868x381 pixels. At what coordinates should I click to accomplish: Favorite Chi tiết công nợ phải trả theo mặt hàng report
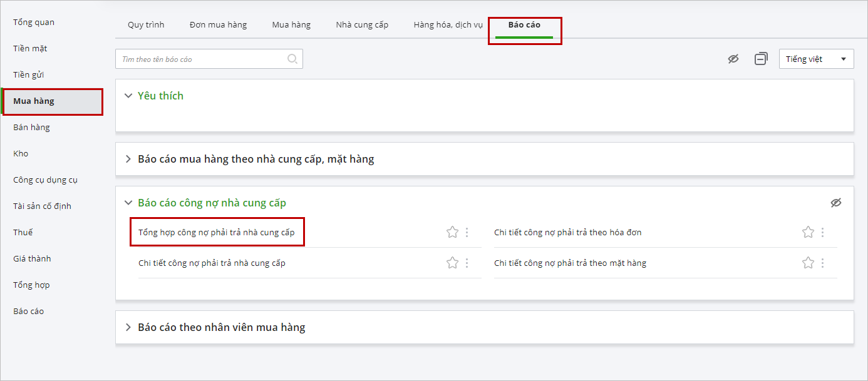808,263
